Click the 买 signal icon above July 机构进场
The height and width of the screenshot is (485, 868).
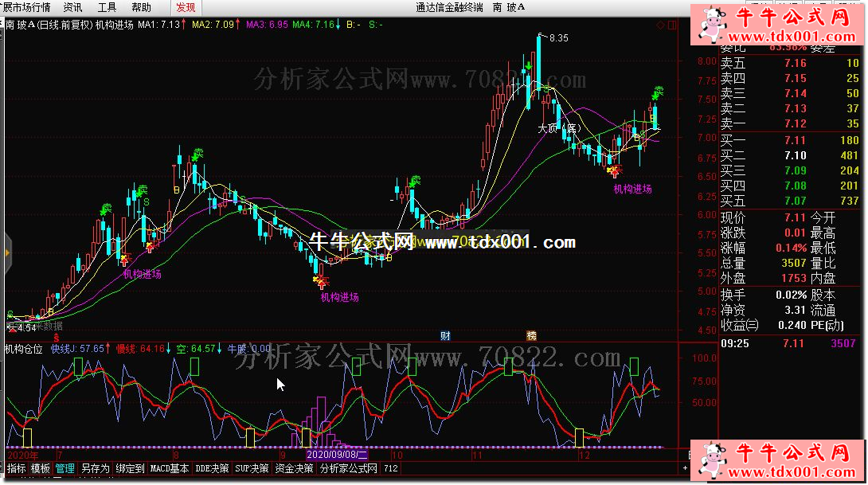124,259
